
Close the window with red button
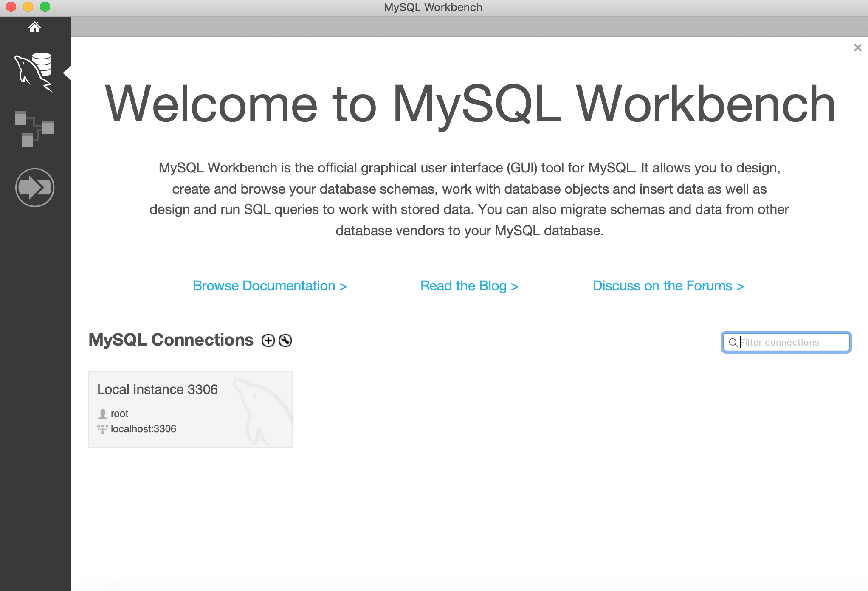11,7
